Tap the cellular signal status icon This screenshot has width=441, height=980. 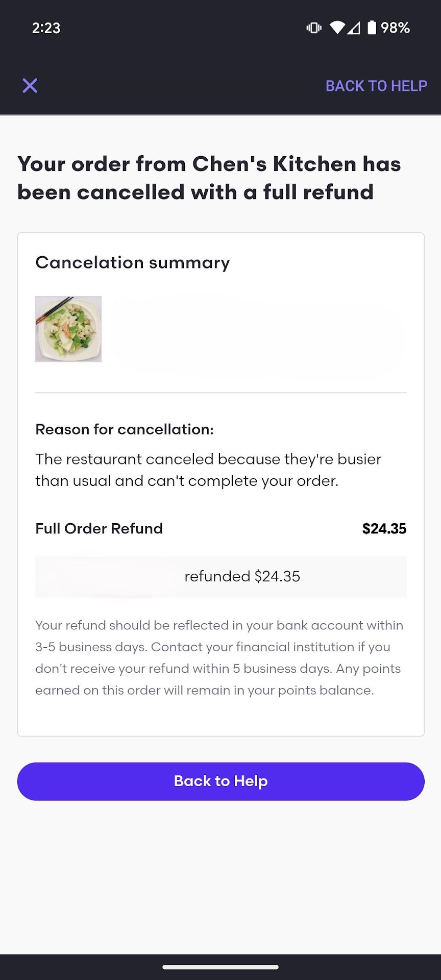(354, 28)
